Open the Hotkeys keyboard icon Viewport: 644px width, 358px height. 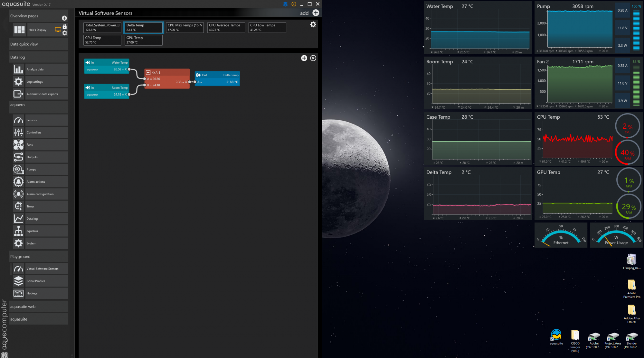coord(18,293)
